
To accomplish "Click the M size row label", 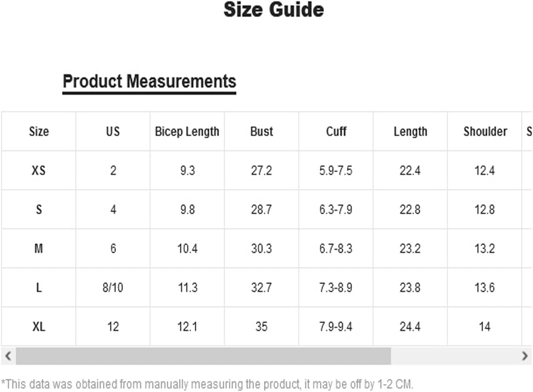I will tap(39, 249).
